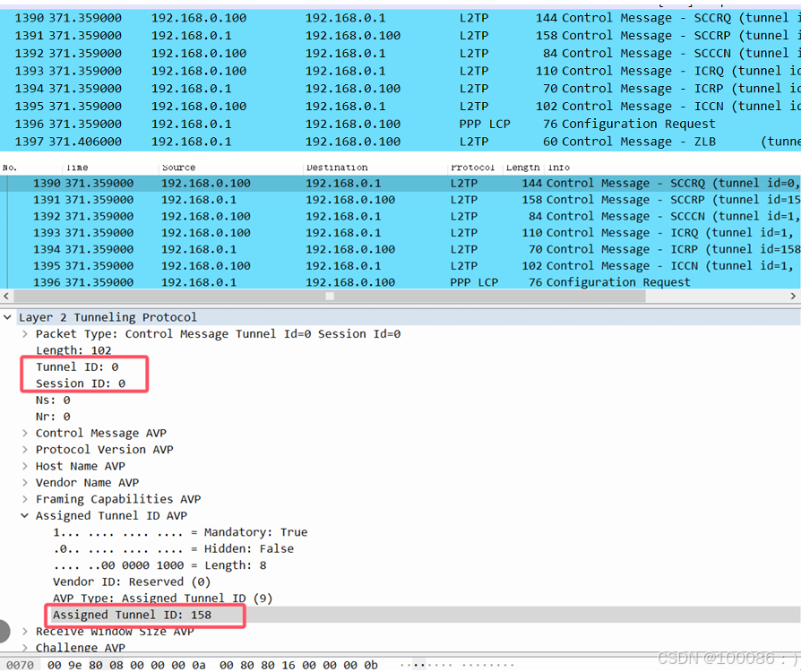This screenshot has height=672, width=810.
Task: Expand the Receive Window Size AVP node
Action: pos(23,631)
